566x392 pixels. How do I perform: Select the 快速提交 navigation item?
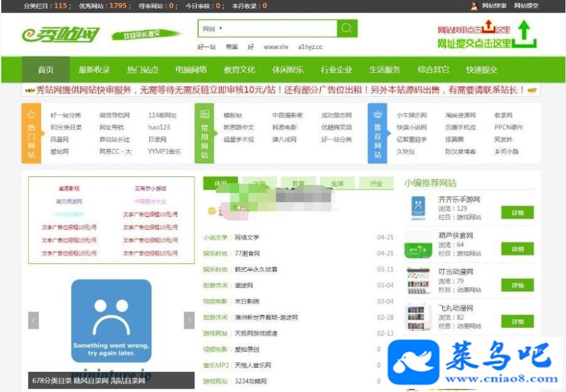[482, 70]
